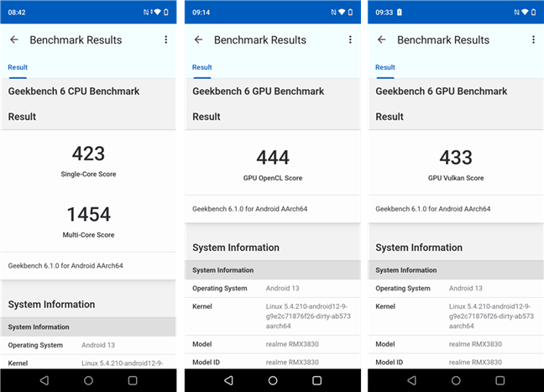Tap the GPU Vulkan Score label
The image size is (544, 392).
456,178
